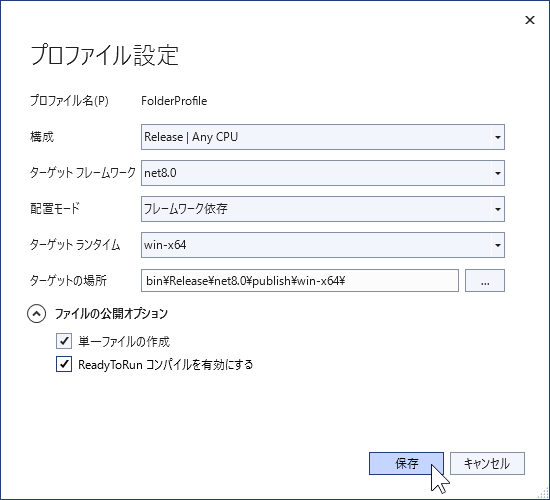This screenshot has height=500, width=550.
Task: Click the dropdown arrow of 構成 combo box
Action: 497,137
